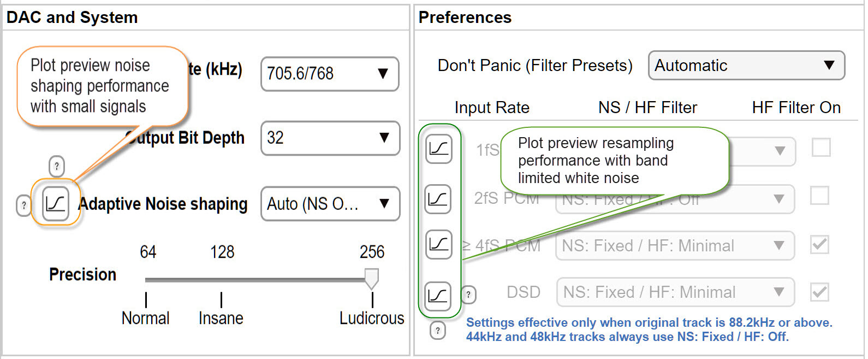Open the Don't Panic filter presets dropdown
This screenshot has width=868, height=359.
(746, 66)
